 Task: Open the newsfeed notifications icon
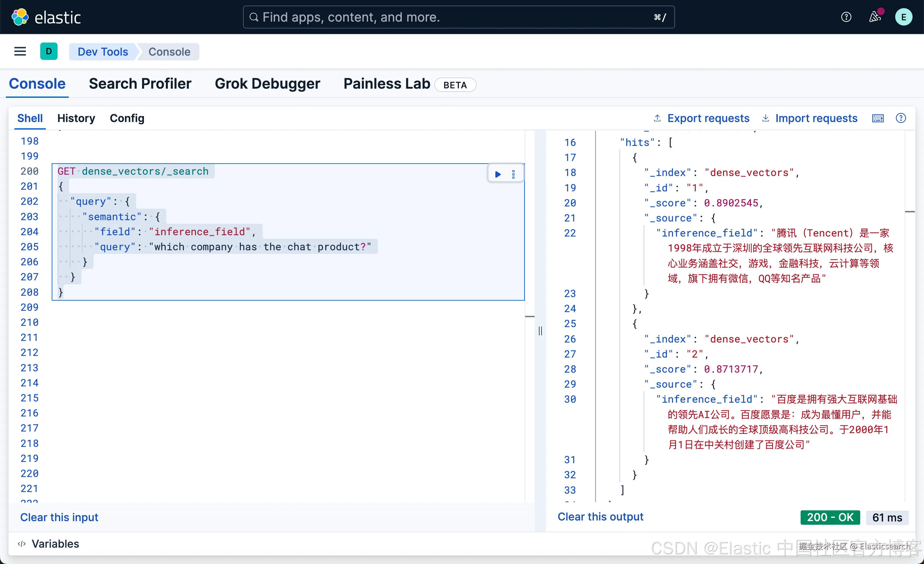coord(875,17)
